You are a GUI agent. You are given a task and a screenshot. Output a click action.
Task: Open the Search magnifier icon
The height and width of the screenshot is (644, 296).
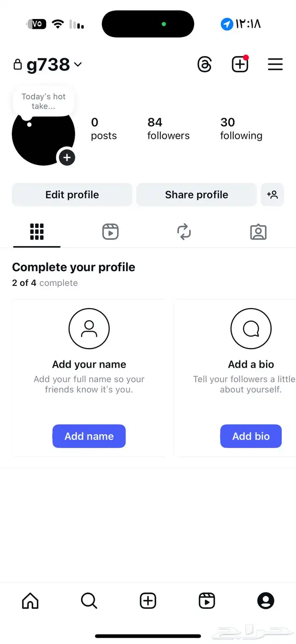(x=89, y=600)
